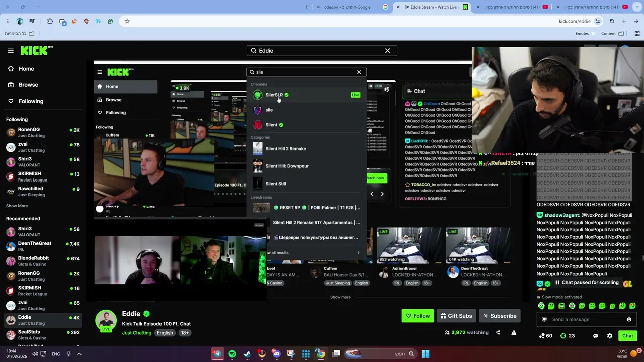This screenshot has height=362, width=644.
Task: Expand Following list with "Show More"
Action: click(x=17, y=206)
